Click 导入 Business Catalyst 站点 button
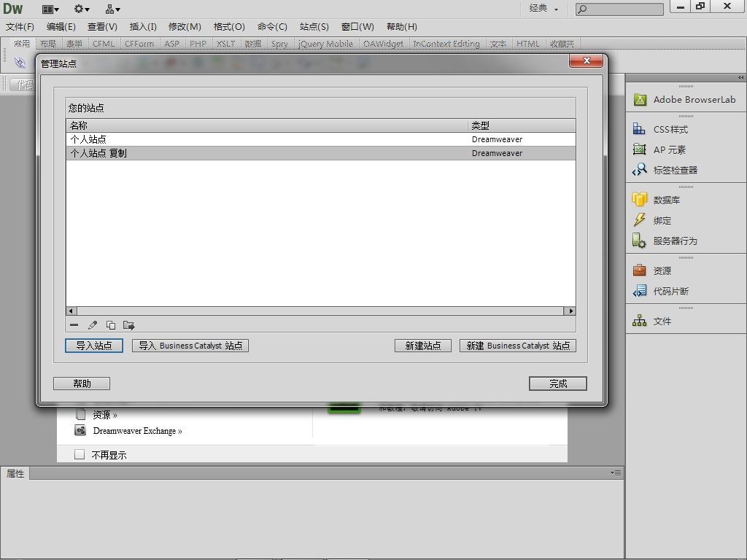The image size is (747, 560). click(x=190, y=346)
